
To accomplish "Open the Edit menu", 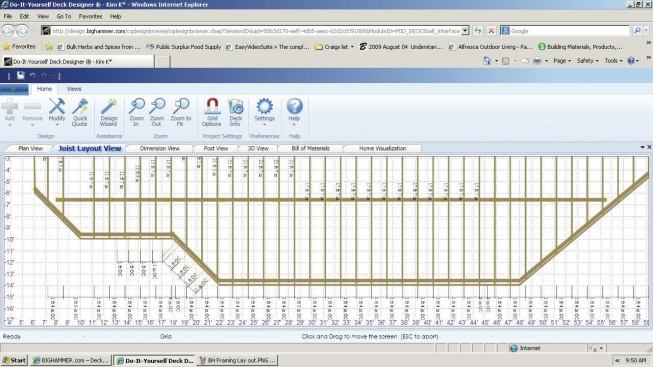I will (24, 16).
